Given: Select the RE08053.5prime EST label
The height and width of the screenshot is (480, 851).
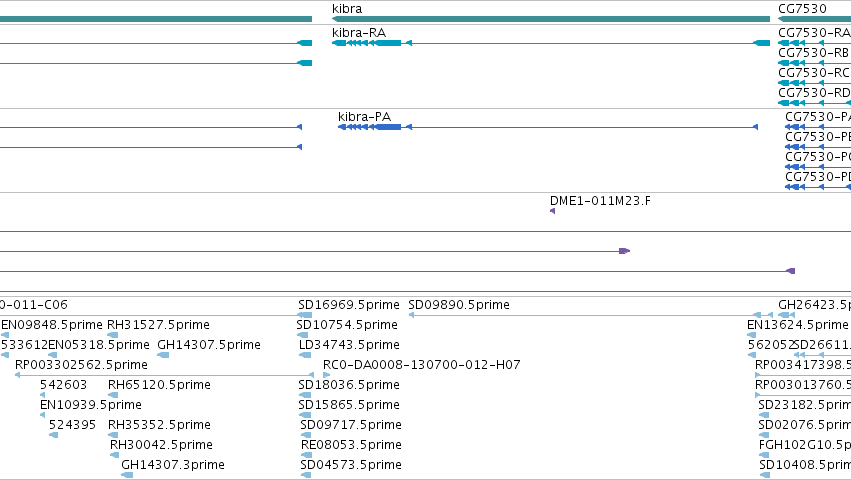Looking at the screenshot, I should [x=351, y=445].
